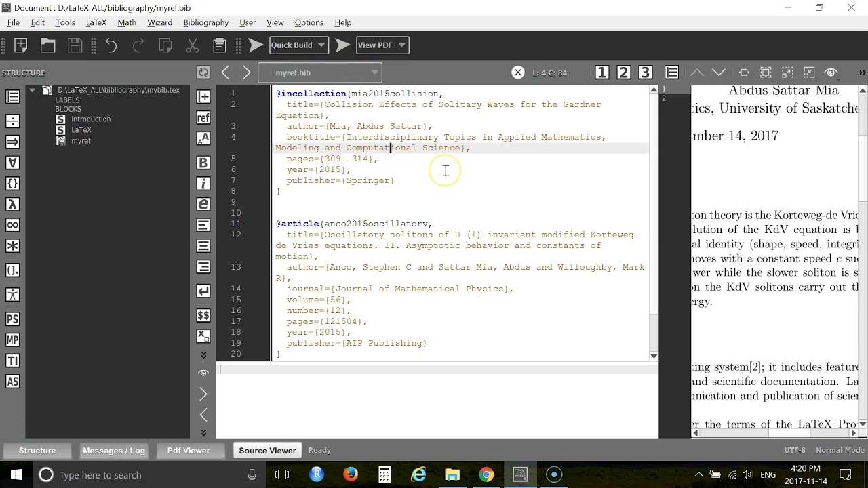The height and width of the screenshot is (488, 868).
Task: Open the relation symbols panel
Action: coord(12,121)
